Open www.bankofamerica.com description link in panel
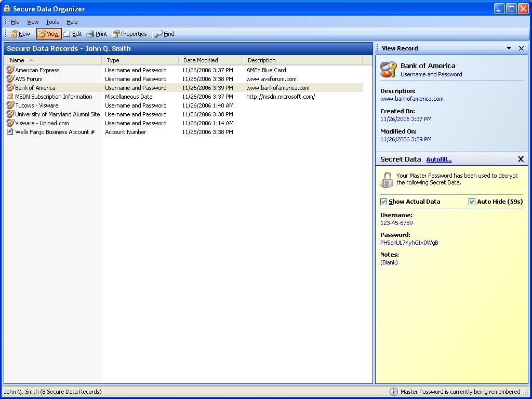This screenshot has height=399, width=532. click(411, 99)
